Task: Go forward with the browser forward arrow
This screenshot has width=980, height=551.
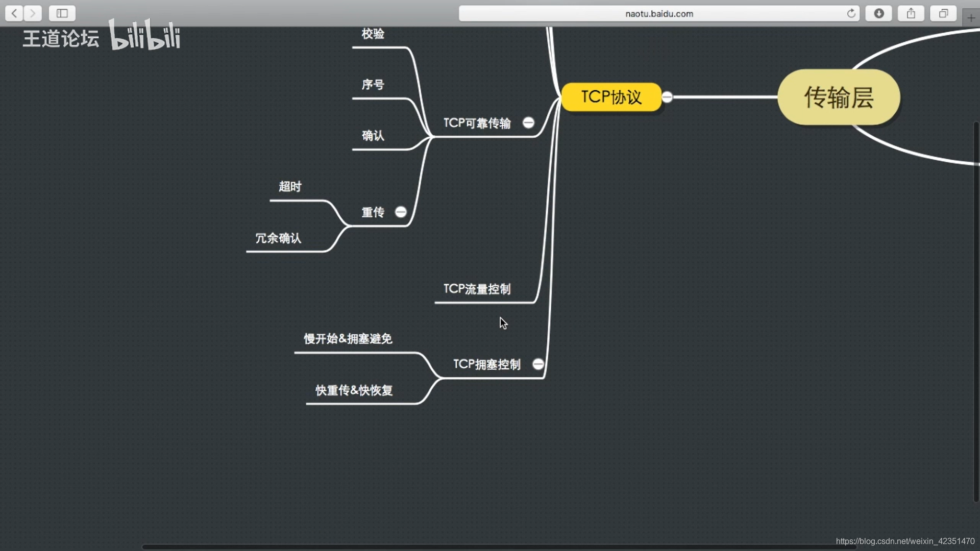Action: point(33,13)
